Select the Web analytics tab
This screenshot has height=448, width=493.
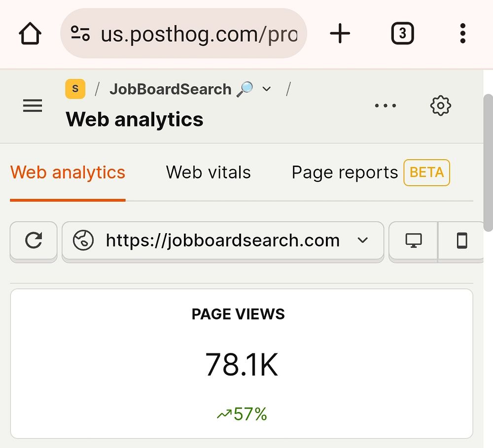coord(68,172)
